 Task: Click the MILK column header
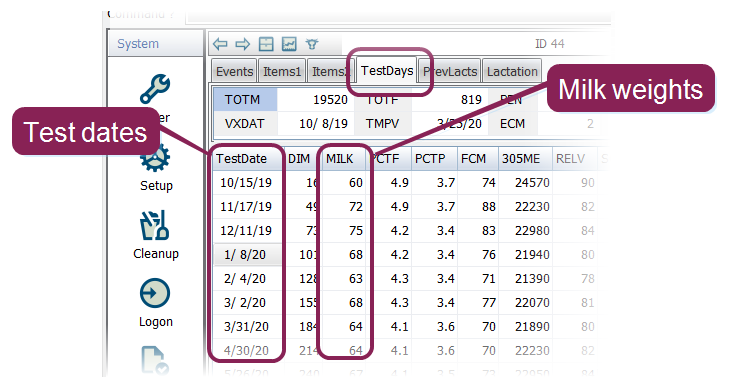(345, 159)
